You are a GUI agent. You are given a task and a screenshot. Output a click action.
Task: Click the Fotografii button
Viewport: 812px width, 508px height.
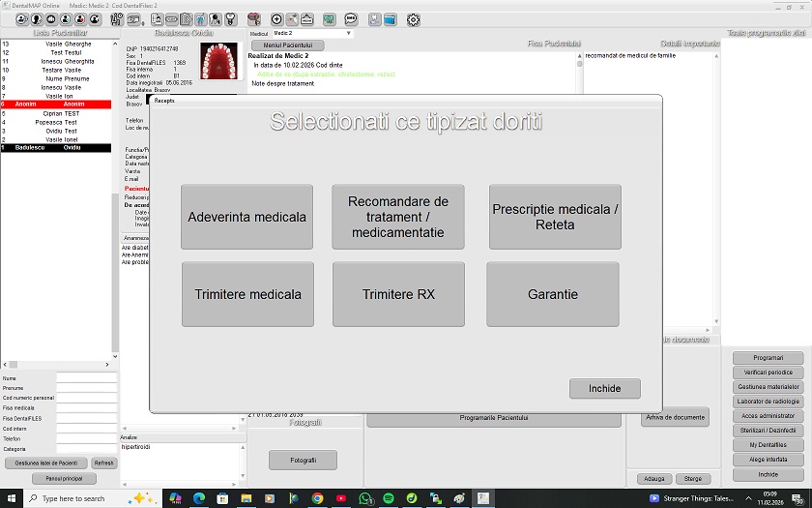[x=303, y=460]
